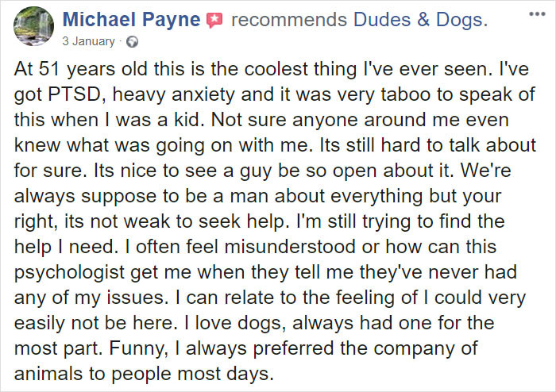The image size is (556, 392).
Task: Open the Michael Payne profile name link
Action: tap(132, 20)
